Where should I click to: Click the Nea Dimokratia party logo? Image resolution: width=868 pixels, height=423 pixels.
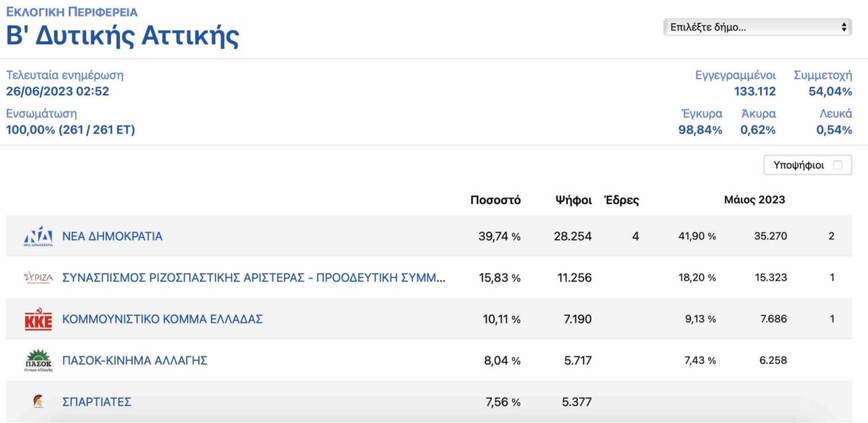[38, 236]
